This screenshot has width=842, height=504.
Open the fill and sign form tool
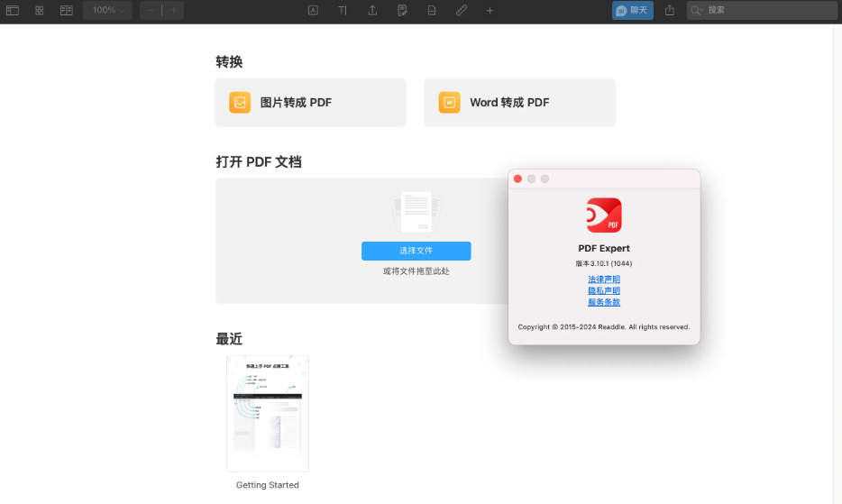click(x=402, y=10)
